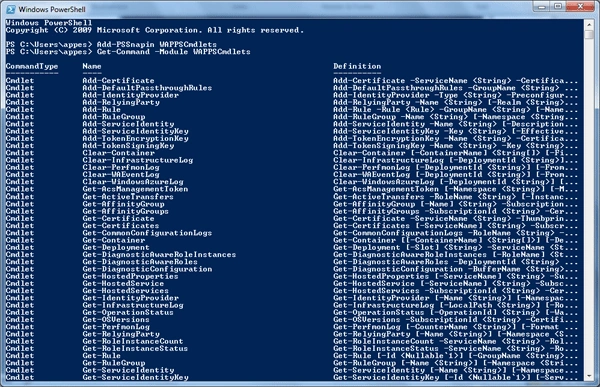This screenshot has width=600, height=387.
Task: Minimize the Windows PowerShell window
Action: click(x=542, y=7)
